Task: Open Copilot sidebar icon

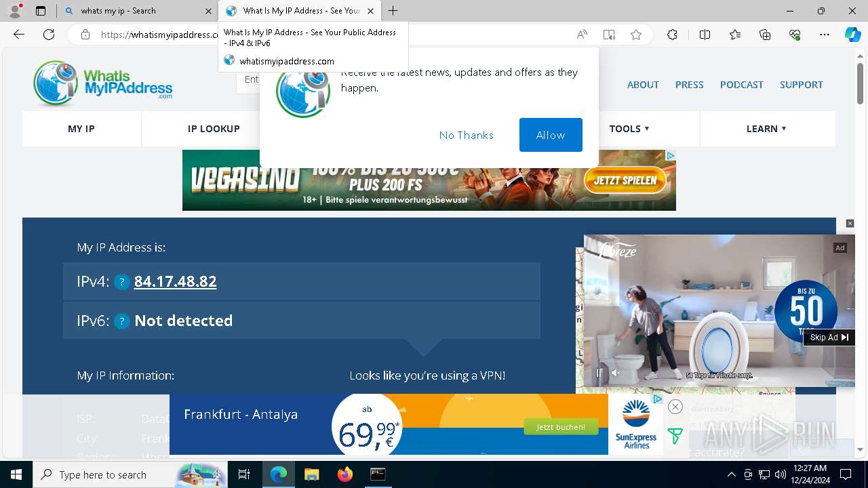Action: (852, 35)
